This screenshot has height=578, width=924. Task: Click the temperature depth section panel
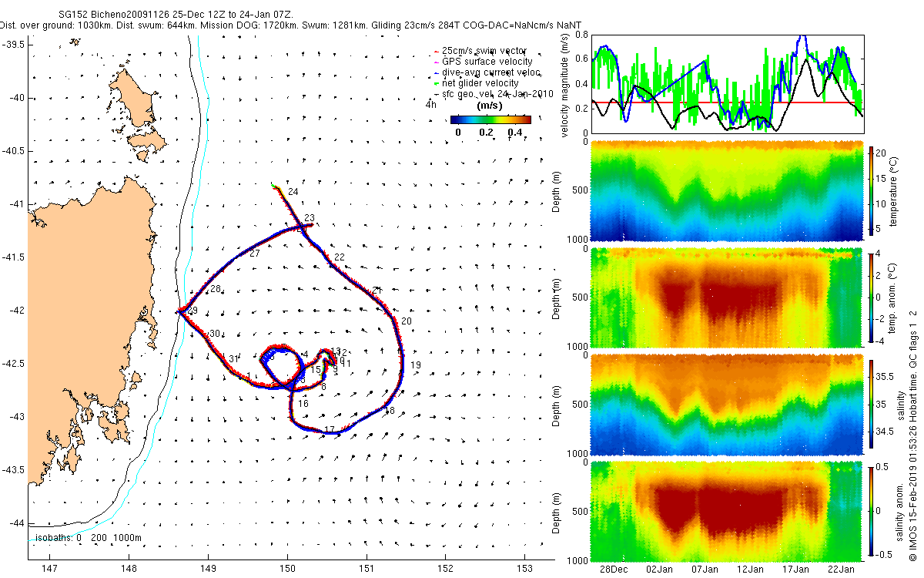(x=727, y=191)
